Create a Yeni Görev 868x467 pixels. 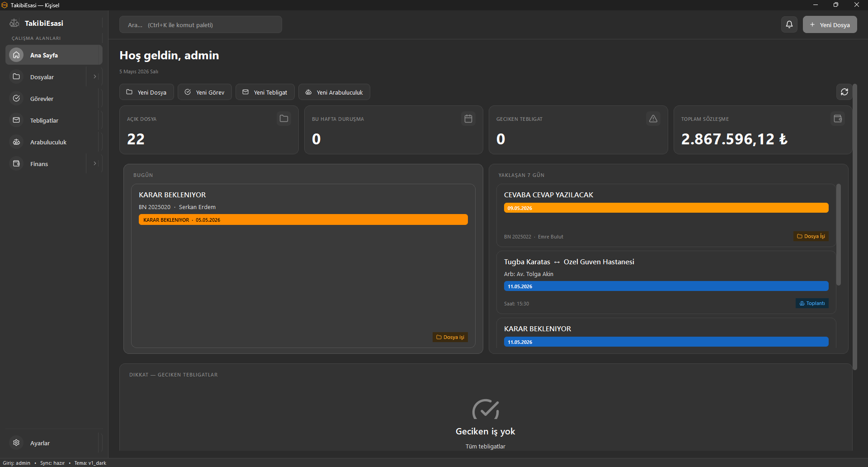point(204,92)
